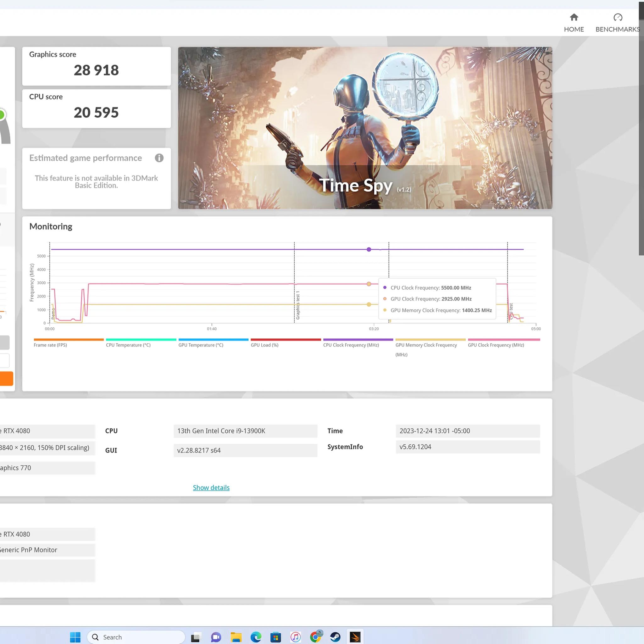The width and height of the screenshot is (644, 644).
Task: Click the GPU memory clock data point
Action: pos(369,304)
